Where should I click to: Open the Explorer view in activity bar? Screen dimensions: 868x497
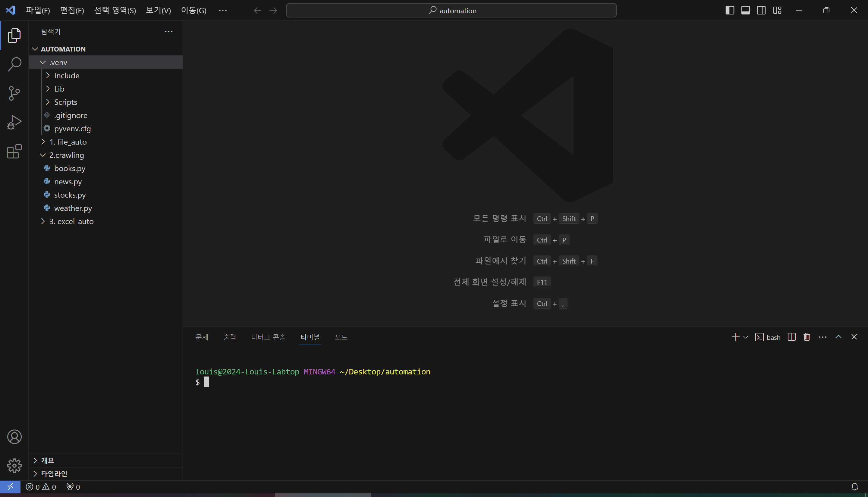click(14, 36)
